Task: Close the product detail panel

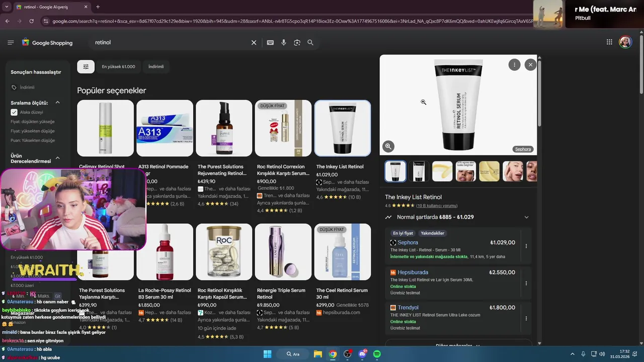Action: coord(530,64)
